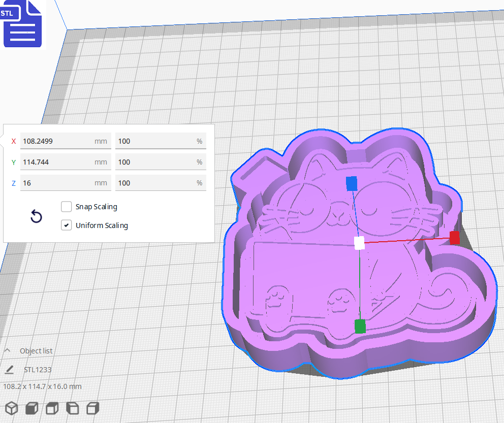Switch to the front view cube icon
This screenshot has height=423, width=504.
click(x=31, y=408)
